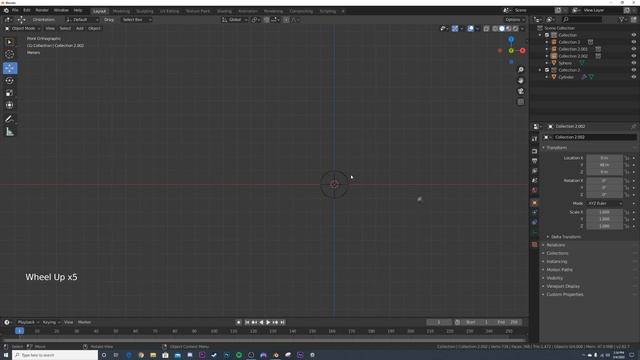This screenshot has height=360, width=640.
Task: Expand the Delta Transform panel
Action: click(x=565, y=237)
